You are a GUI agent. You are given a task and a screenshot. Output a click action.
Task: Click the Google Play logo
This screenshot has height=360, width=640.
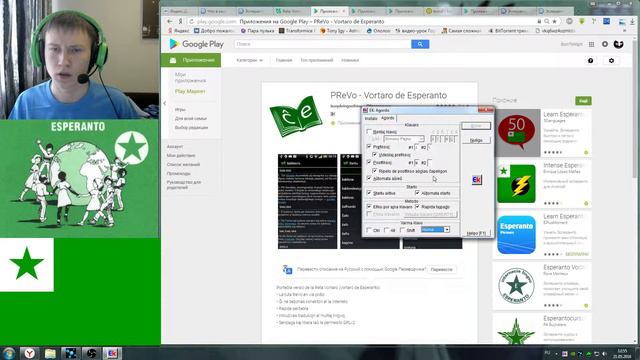point(196,44)
